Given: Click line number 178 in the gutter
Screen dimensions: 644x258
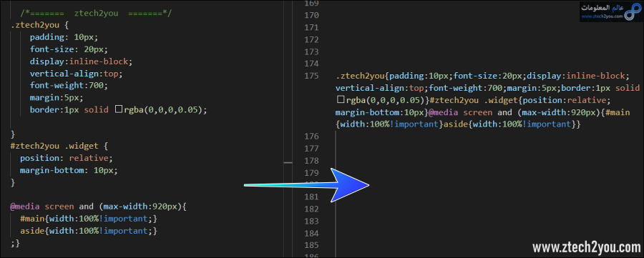Looking at the screenshot, I should [x=312, y=160].
